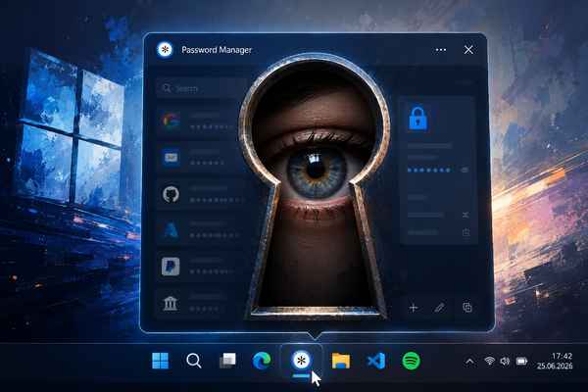588x392 pixels.
Task: Click the Password Manager taskbar icon
Action: tap(301, 361)
